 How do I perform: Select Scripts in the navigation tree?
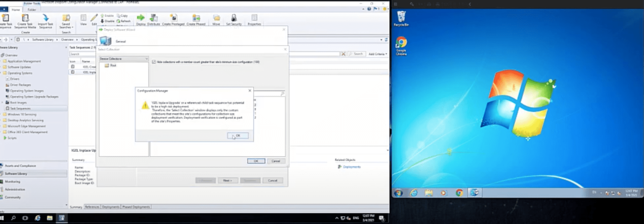(12, 138)
